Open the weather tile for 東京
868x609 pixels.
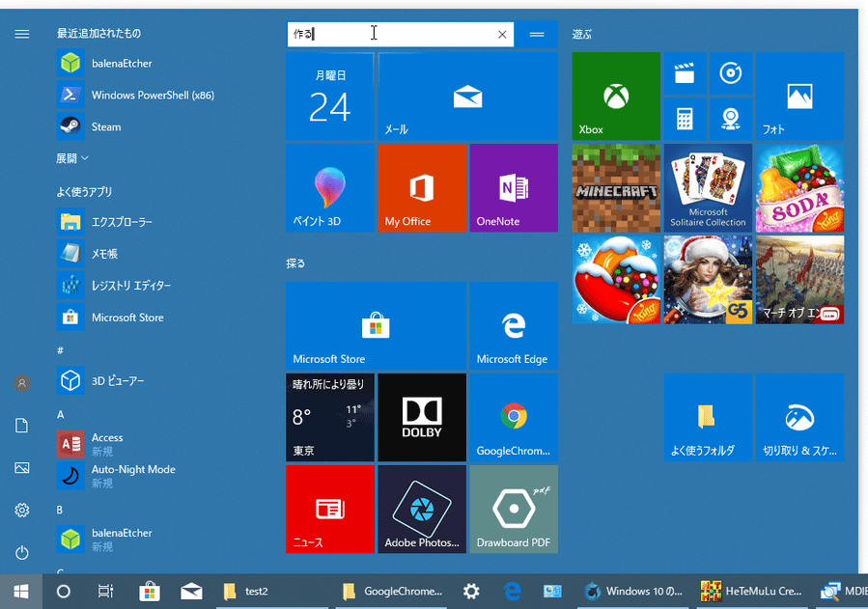330,417
